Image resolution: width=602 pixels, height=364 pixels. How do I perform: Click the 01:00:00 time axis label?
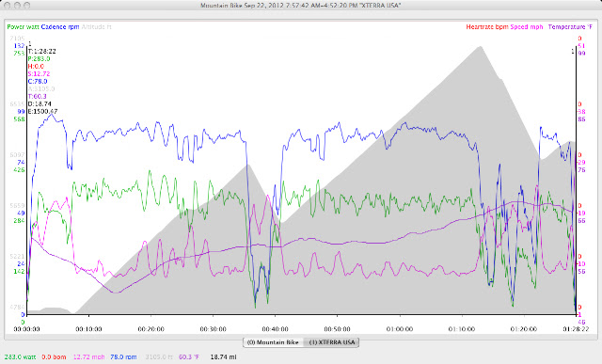coord(400,329)
